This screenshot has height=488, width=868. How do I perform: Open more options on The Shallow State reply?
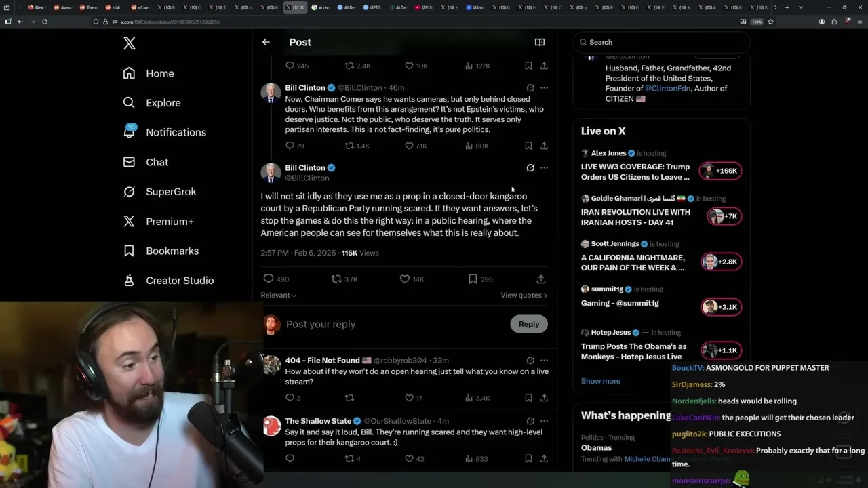544,421
